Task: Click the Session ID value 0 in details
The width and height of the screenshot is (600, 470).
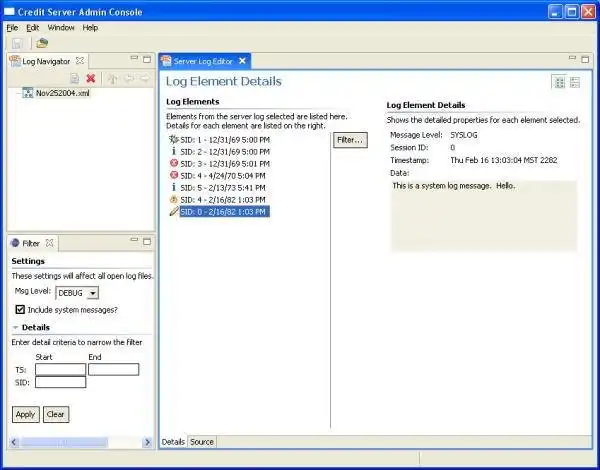Action: point(453,147)
